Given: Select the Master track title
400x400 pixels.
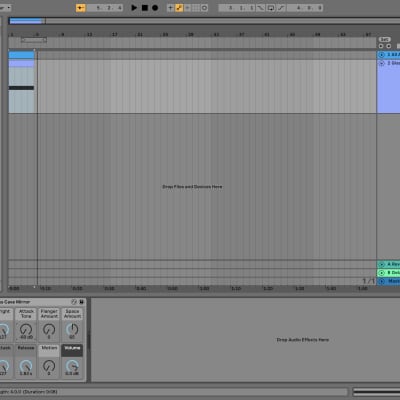Looking at the screenshot, I should click(x=393, y=281).
